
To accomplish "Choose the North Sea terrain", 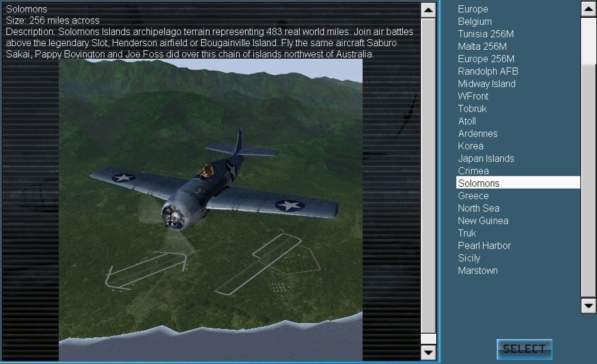I will click(478, 209).
